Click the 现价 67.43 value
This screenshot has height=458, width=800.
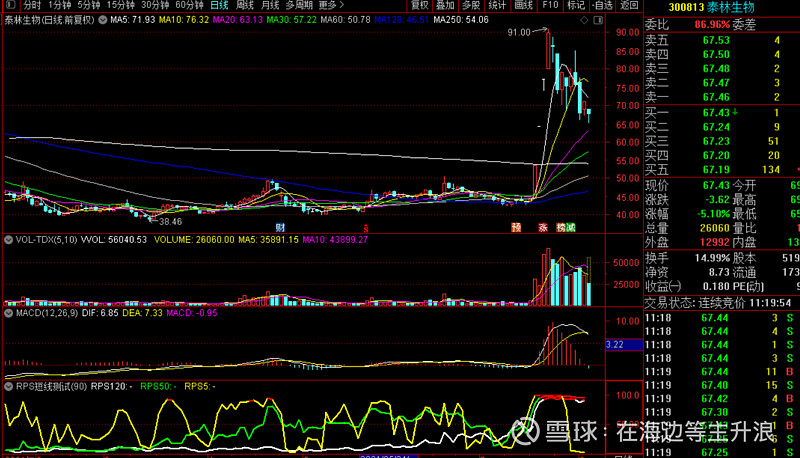pyautogui.click(x=716, y=185)
